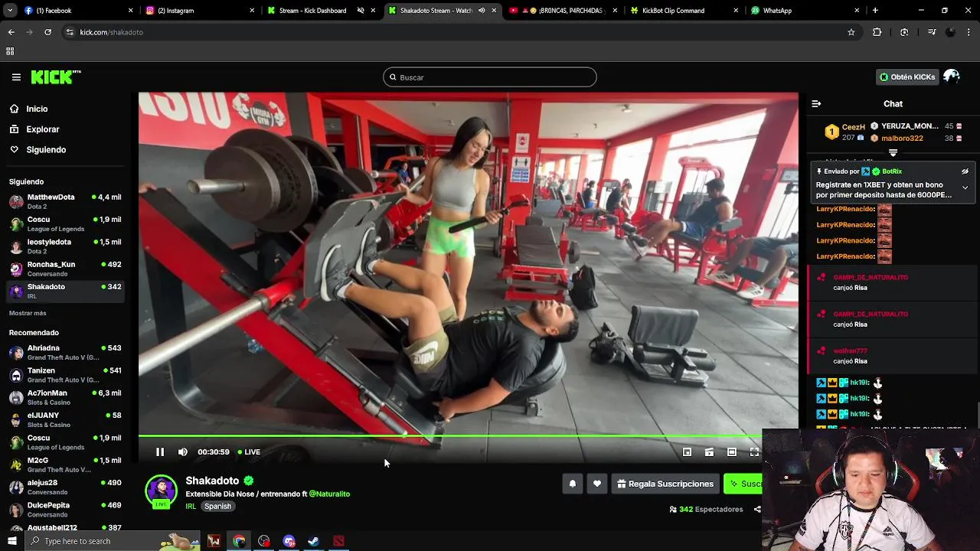
Task: Open Chrome from the taskbar
Action: click(239, 541)
